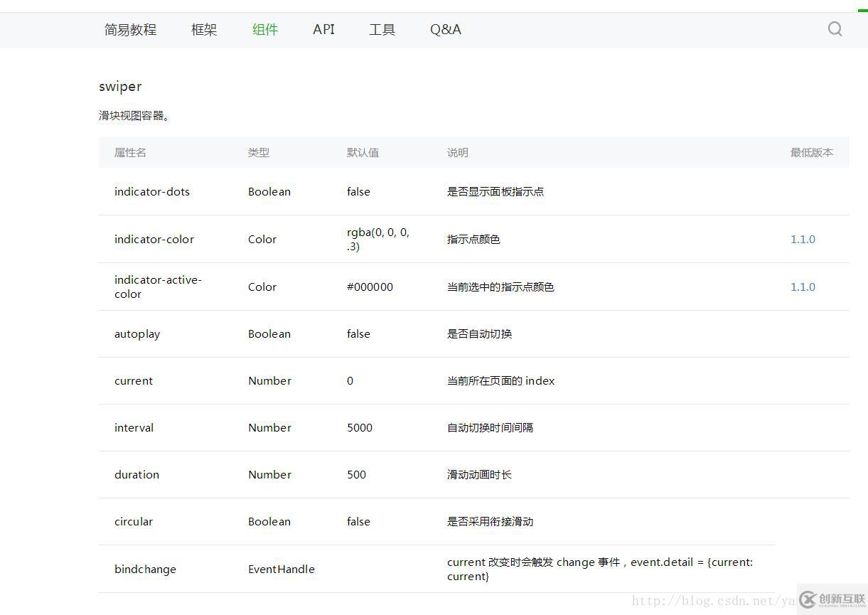The image size is (868, 615).
Task: Switch to the 框架 tab
Action: [x=203, y=30]
